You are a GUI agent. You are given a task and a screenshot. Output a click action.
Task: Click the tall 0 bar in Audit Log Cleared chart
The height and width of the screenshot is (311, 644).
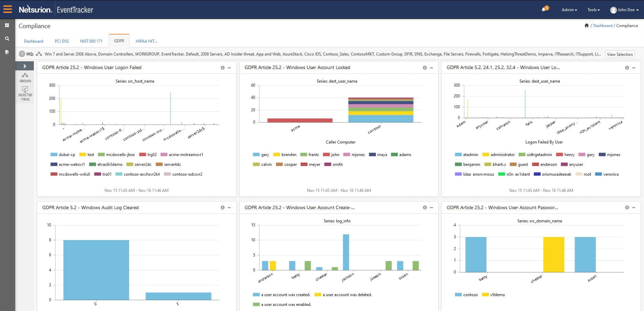pyautogui.click(x=96, y=270)
